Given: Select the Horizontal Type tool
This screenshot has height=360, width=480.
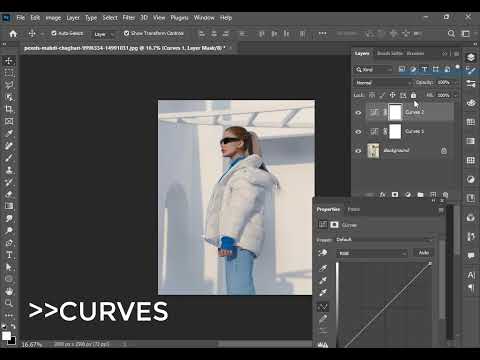Looking at the screenshot, I should [9, 255].
